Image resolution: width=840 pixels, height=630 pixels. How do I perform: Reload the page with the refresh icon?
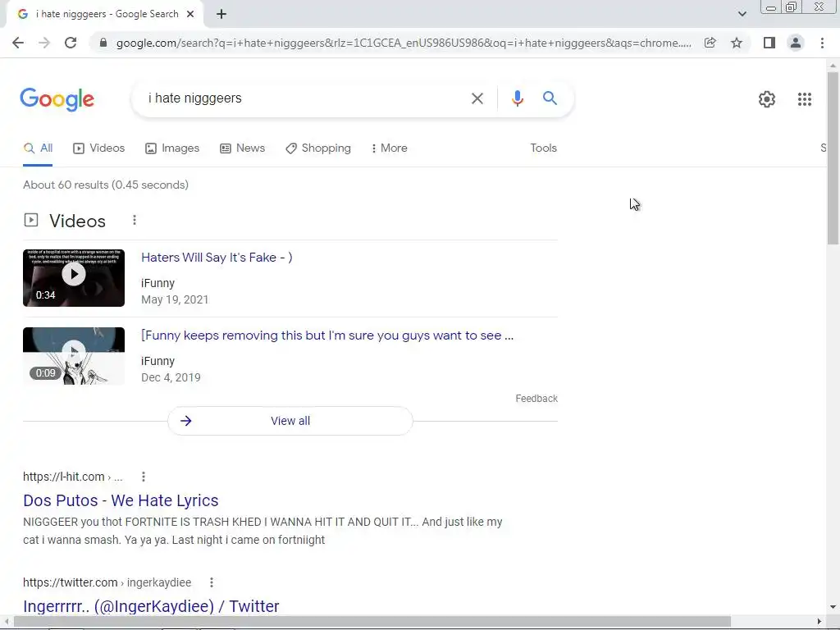(x=71, y=43)
